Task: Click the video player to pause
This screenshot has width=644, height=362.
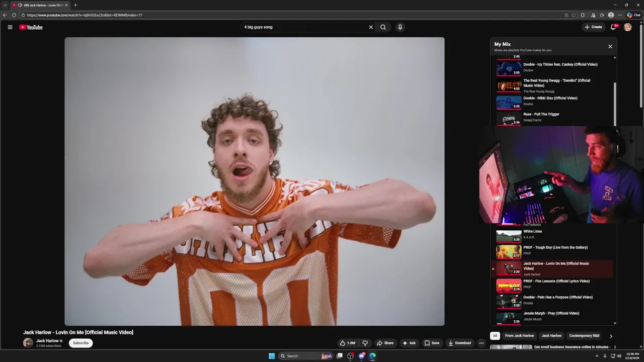Action: point(254,181)
